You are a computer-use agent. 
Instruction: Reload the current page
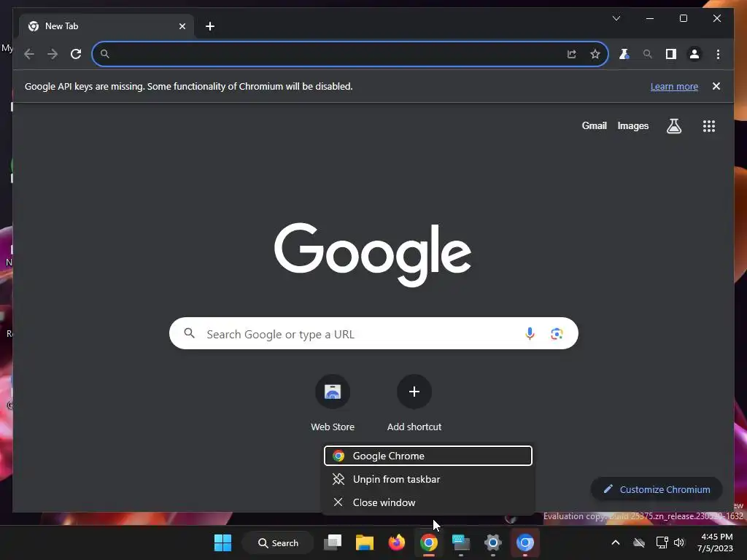coord(76,54)
